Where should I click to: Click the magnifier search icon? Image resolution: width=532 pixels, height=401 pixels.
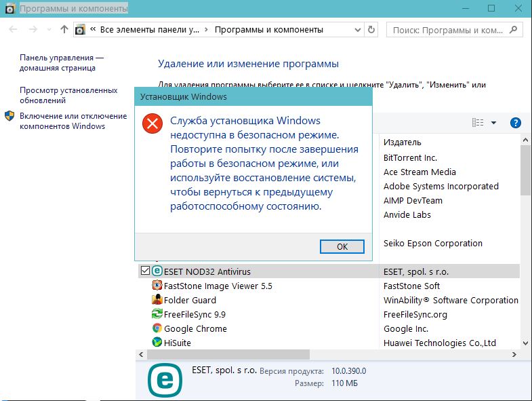[x=513, y=30]
